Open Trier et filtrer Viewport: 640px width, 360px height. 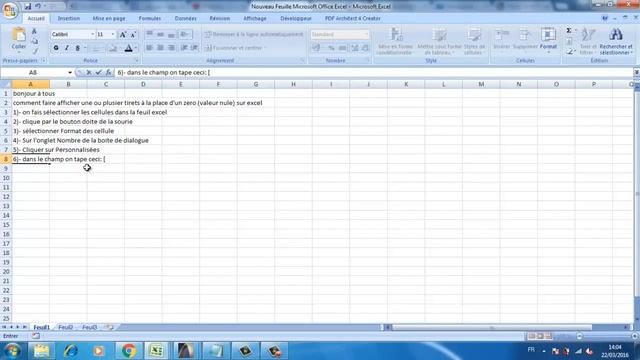click(588, 41)
